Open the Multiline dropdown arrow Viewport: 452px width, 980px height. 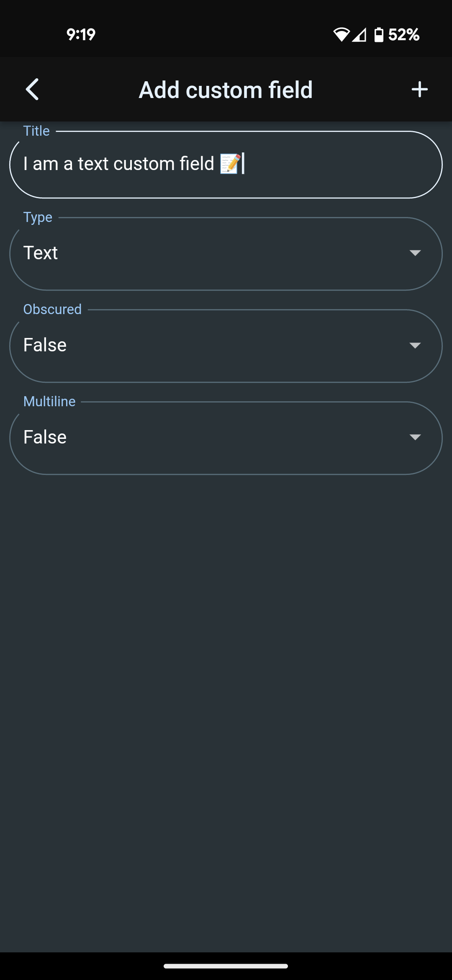(x=415, y=437)
